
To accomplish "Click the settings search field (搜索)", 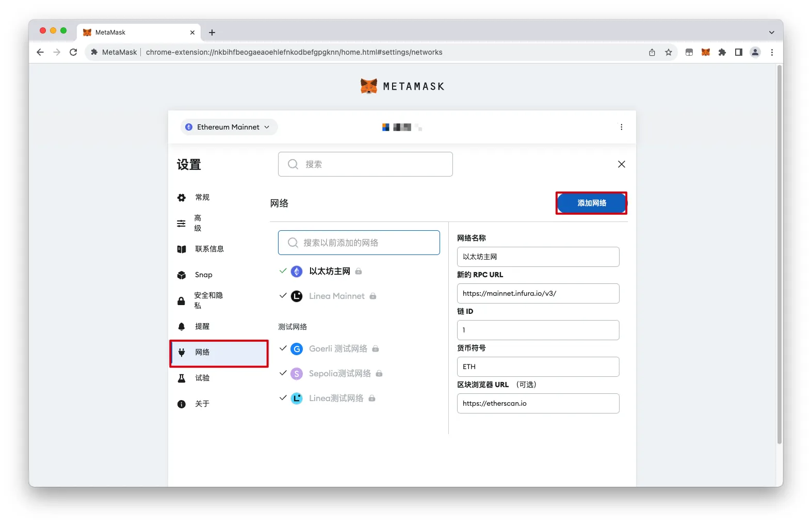I will pos(365,164).
